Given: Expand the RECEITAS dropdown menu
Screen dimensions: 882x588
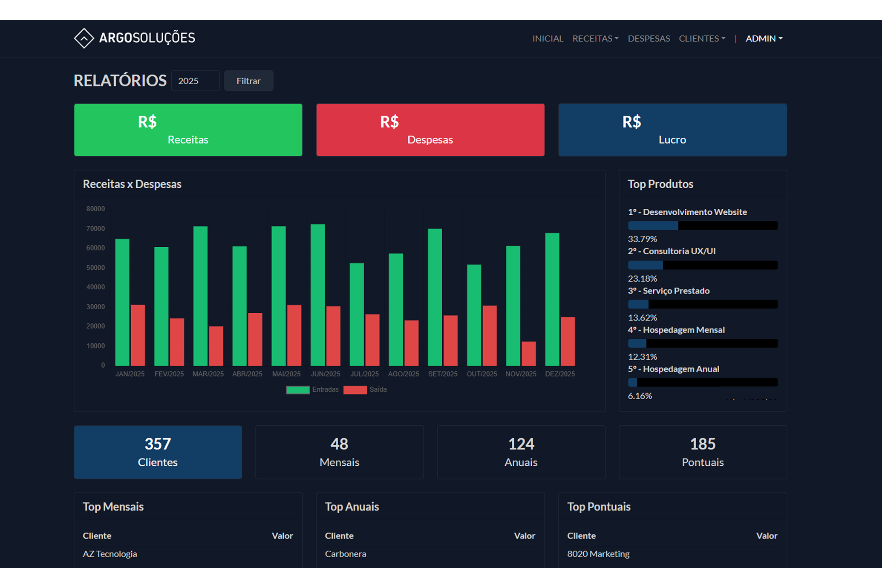Looking at the screenshot, I should [x=595, y=38].
